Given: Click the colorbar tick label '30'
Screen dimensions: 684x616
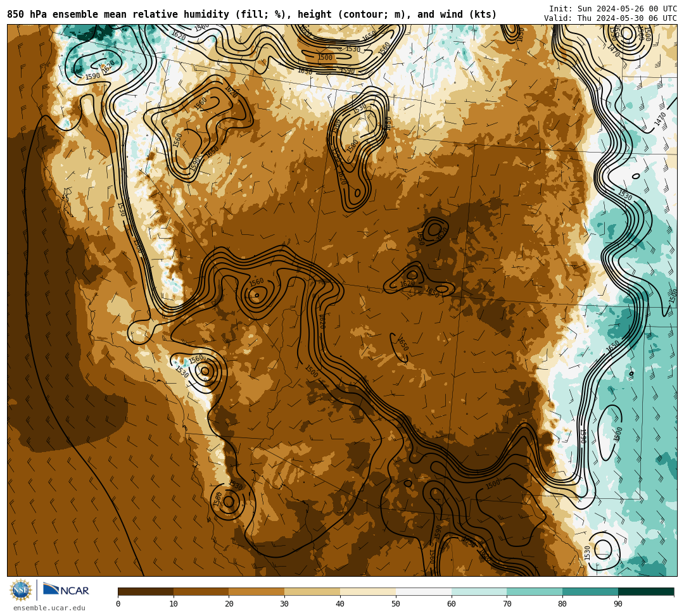Looking at the screenshot, I should pos(285,604).
